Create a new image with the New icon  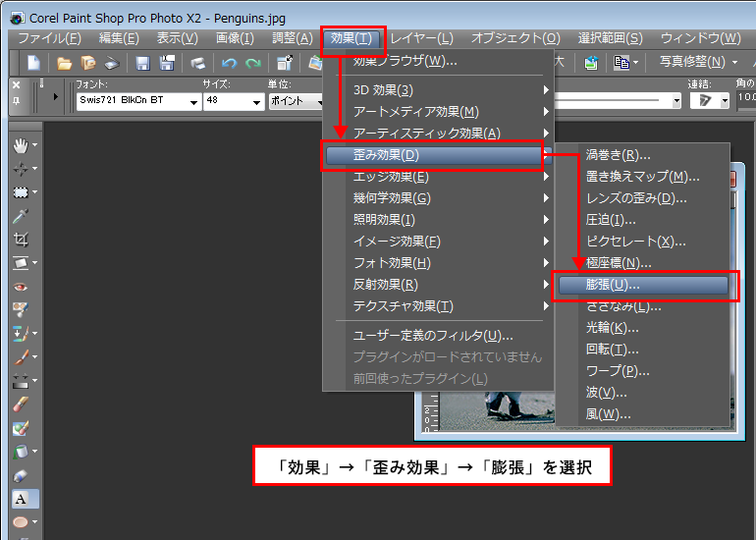(x=33, y=63)
